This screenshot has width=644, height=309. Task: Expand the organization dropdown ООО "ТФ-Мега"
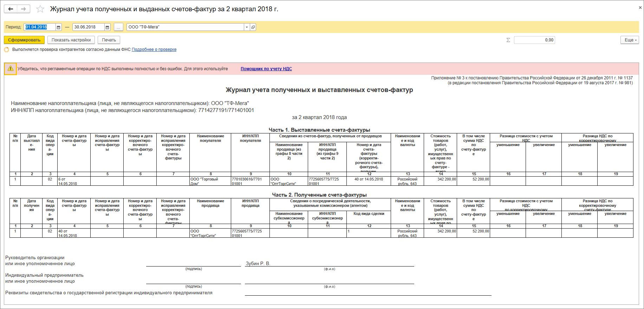247,27
